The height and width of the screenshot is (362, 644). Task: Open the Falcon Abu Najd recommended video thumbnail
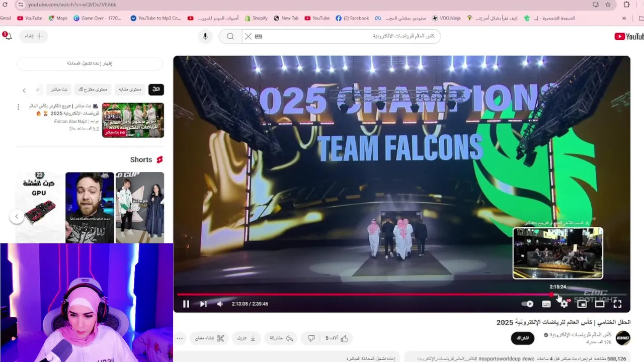click(133, 120)
